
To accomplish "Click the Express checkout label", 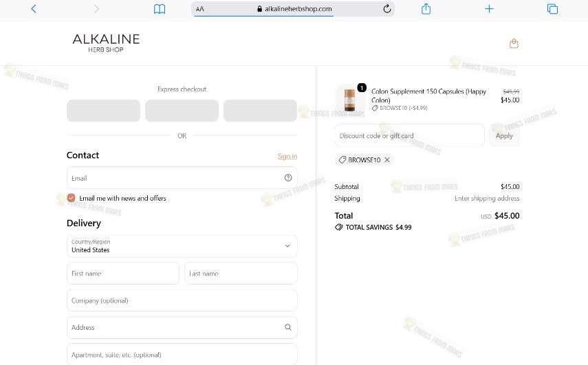I will click(182, 89).
